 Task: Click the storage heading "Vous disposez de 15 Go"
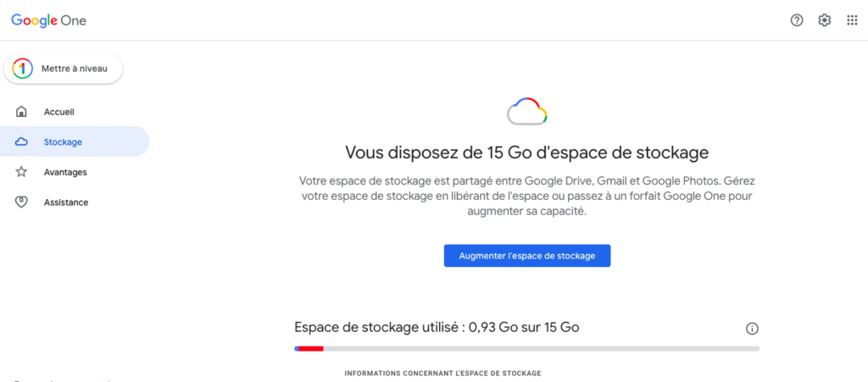pos(526,152)
